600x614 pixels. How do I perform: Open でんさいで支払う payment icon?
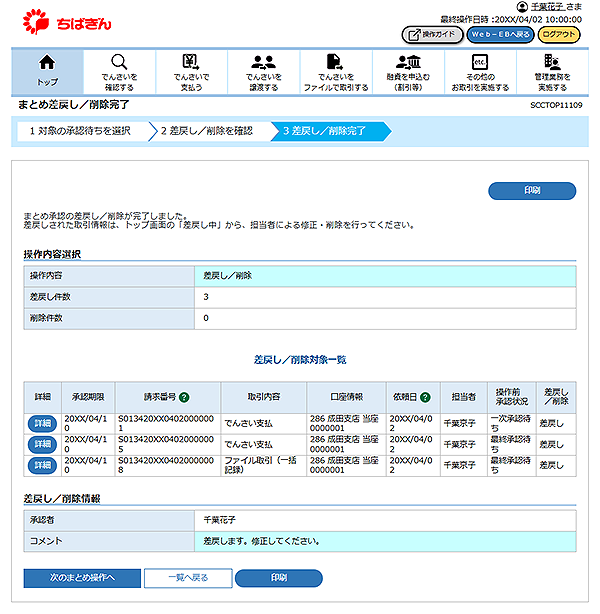point(190,62)
